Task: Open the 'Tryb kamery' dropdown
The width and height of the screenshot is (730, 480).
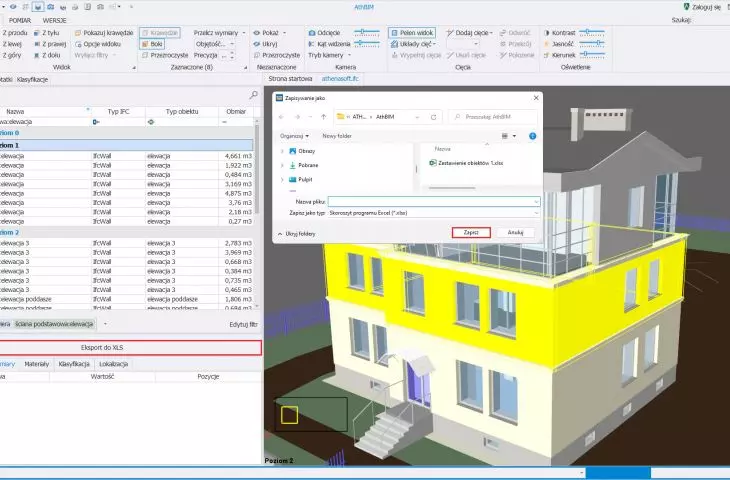Action: [329, 55]
